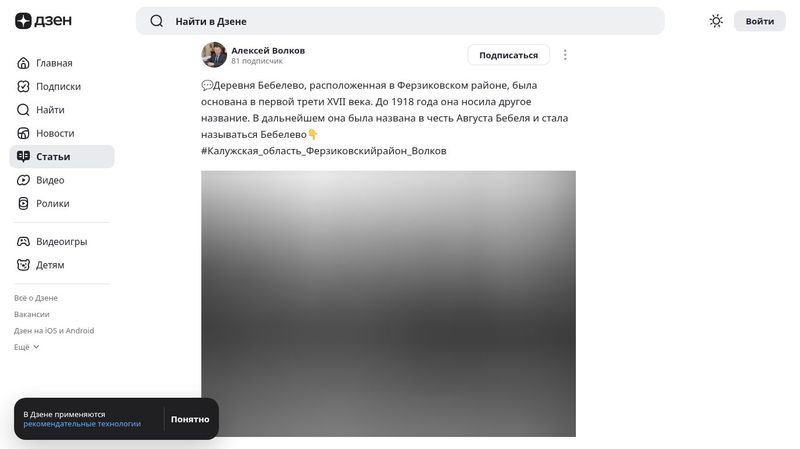The width and height of the screenshot is (800, 449).
Task: Toggle the light/dark theme sun icon
Action: pos(716,21)
